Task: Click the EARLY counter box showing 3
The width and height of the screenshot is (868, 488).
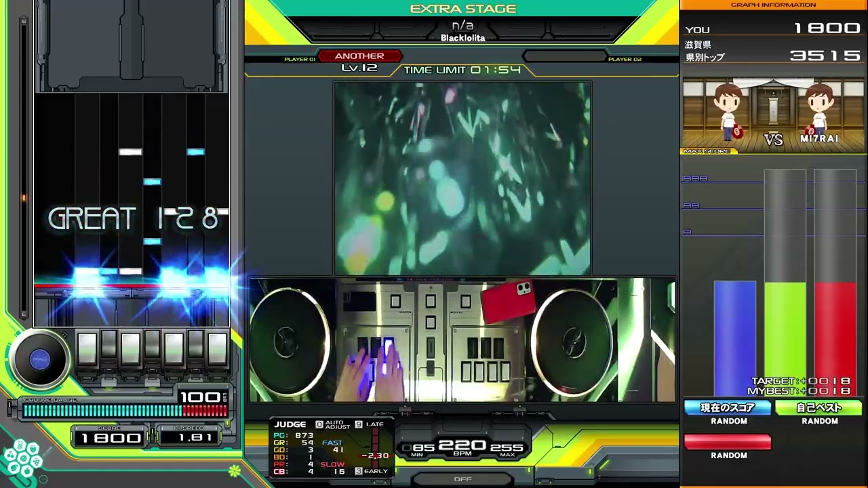Action: [359, 471]
